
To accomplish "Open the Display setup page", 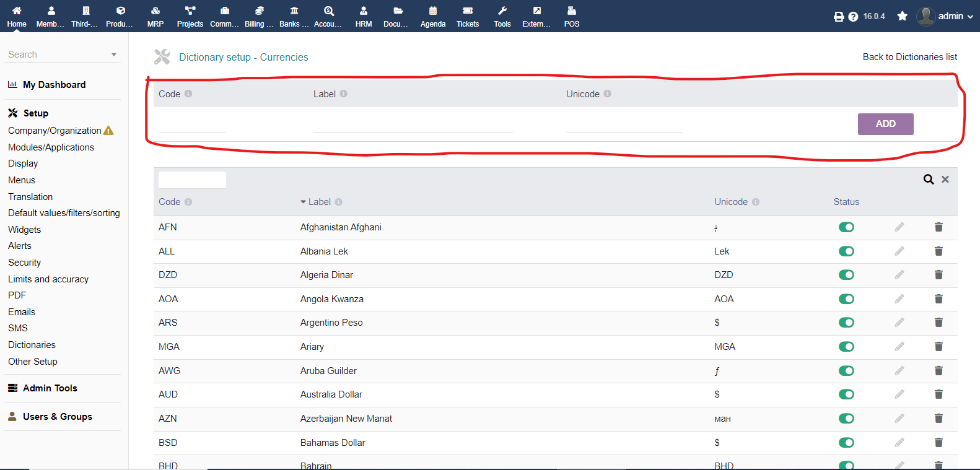I will [x=23, y=163].
